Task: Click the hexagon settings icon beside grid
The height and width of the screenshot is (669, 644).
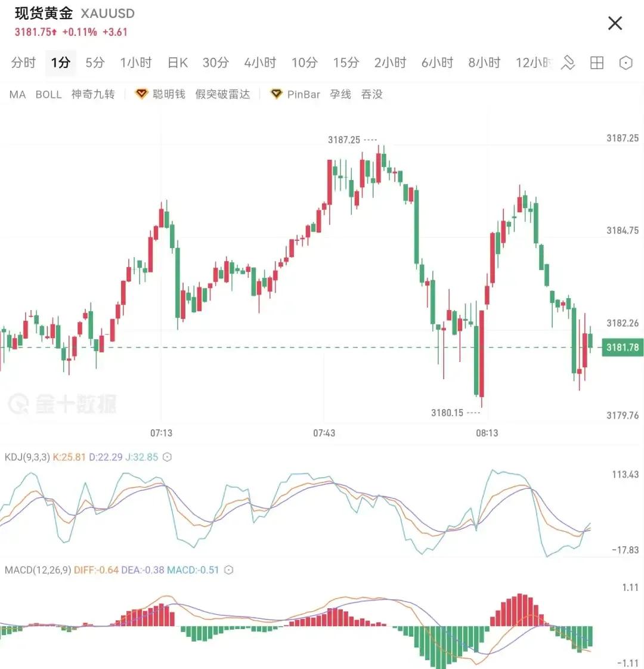Action: point(626,63)
